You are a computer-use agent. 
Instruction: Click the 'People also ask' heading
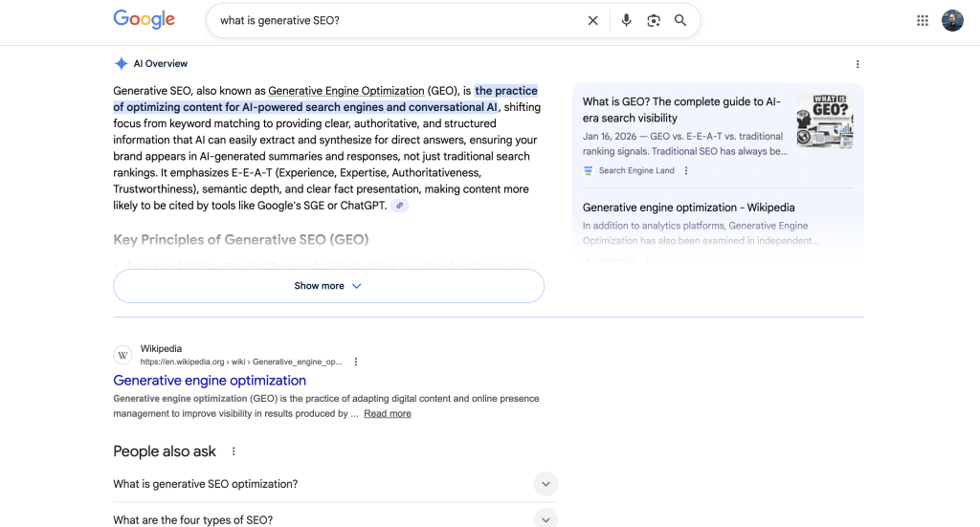tap(165, 451)
